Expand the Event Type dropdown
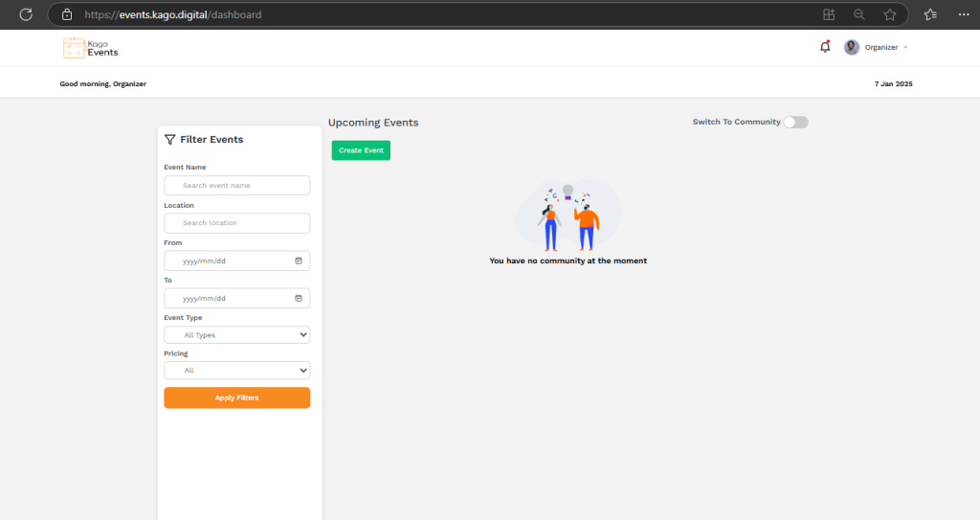The image size is (980, 520). (236, 335)
